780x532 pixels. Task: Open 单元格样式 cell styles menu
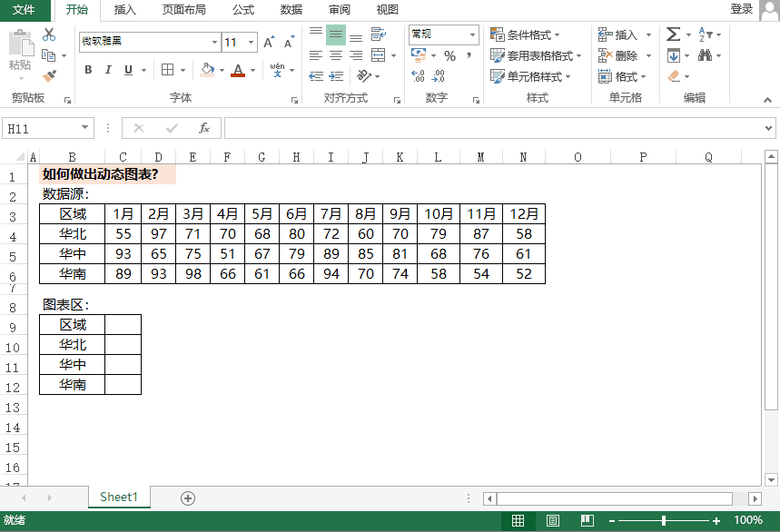coord(530,76)
